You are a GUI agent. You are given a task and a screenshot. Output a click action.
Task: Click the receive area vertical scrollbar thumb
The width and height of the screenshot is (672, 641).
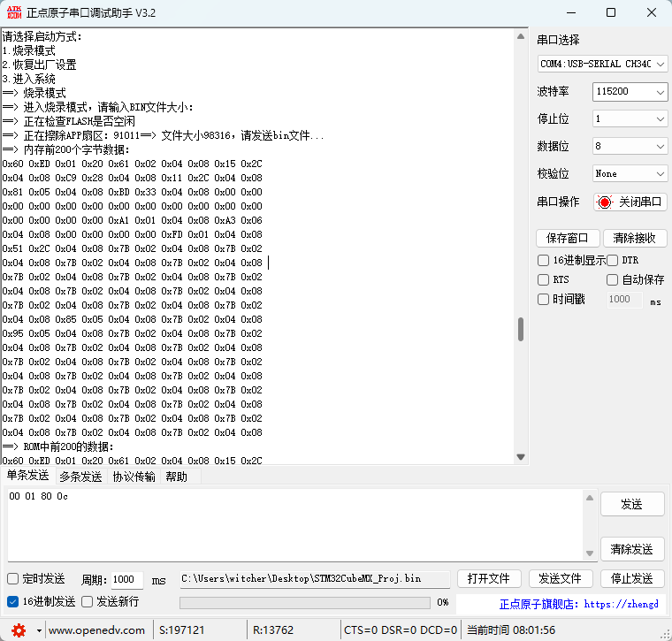(521, 329)
